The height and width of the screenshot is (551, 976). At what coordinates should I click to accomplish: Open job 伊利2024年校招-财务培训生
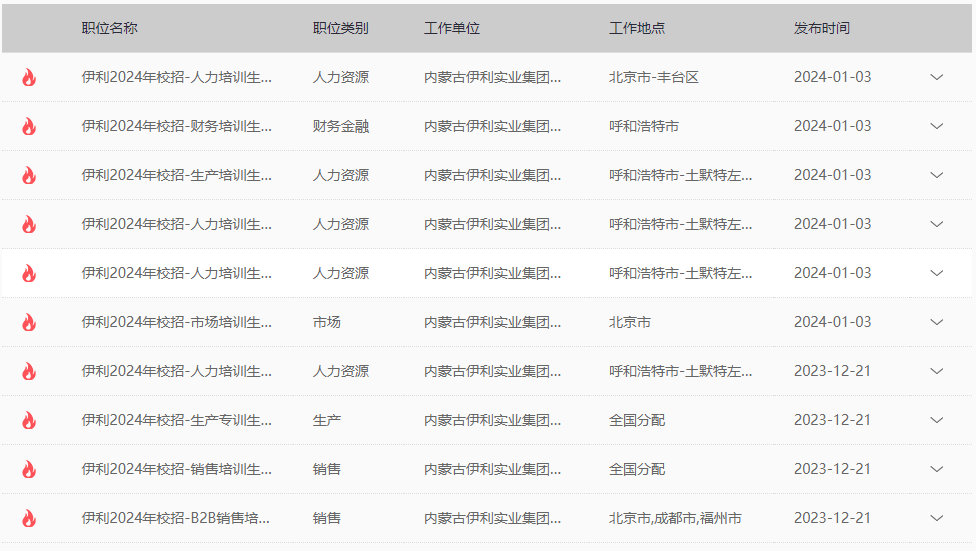click(x=177, y=126)
